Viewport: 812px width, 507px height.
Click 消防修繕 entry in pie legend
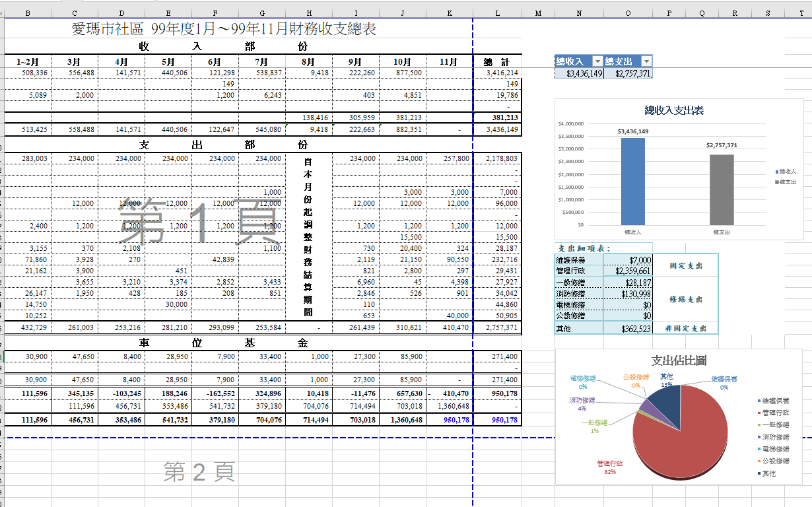point(775,437)
